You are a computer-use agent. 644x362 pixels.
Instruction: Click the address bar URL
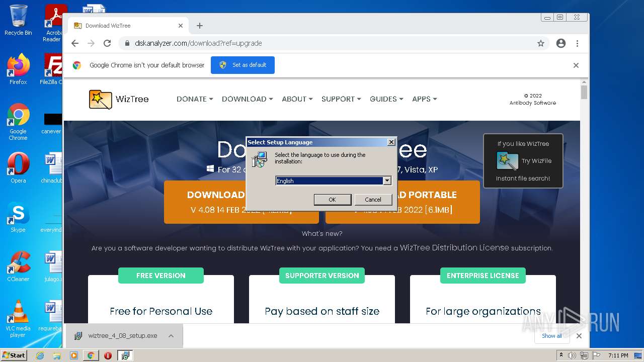point(198,43)
